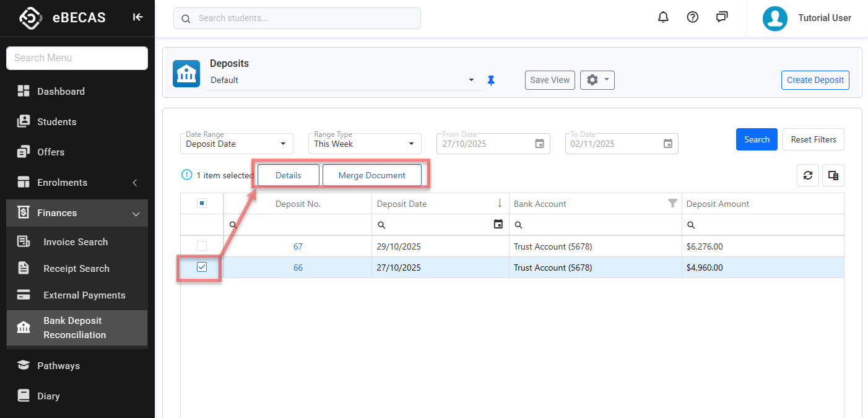868x418 pixels.
Task: Refresh the deposits grid
Action: (808, 175)
